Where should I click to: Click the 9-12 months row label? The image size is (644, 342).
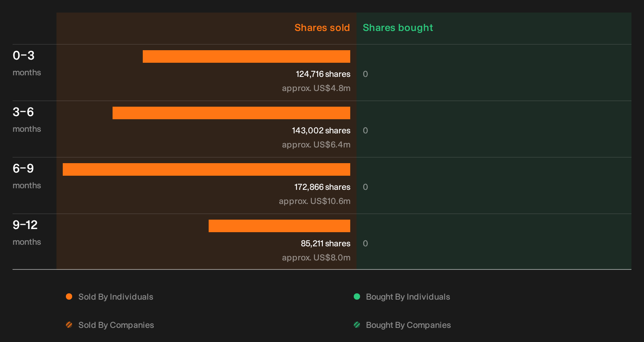(x=27, y=233)
